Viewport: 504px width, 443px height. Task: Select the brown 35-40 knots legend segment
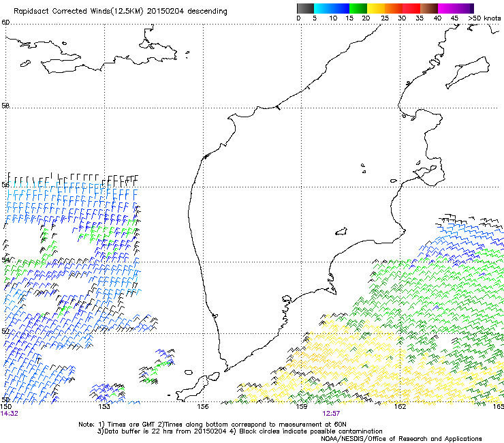(x=429, y=8)
